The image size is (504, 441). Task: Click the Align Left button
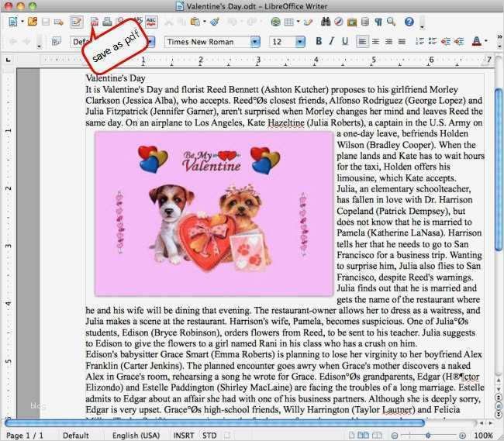point(363,41)
